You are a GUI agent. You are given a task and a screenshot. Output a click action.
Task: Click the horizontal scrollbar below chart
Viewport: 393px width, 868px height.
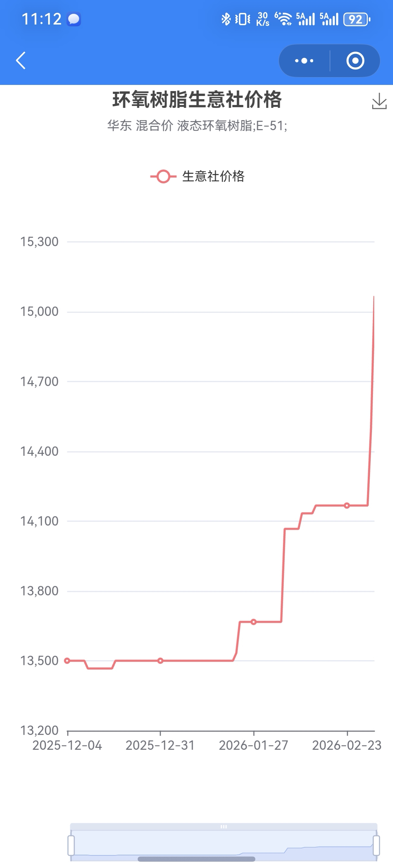click(196, 859)
